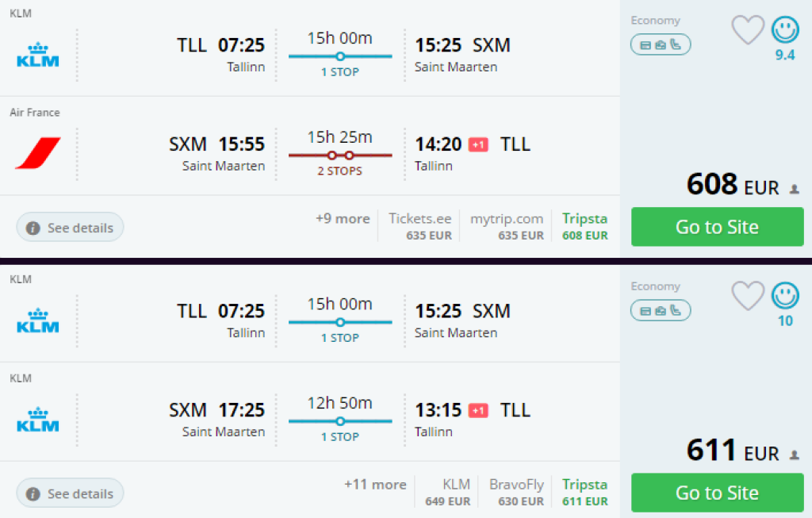Click the Air France logo

38,153
